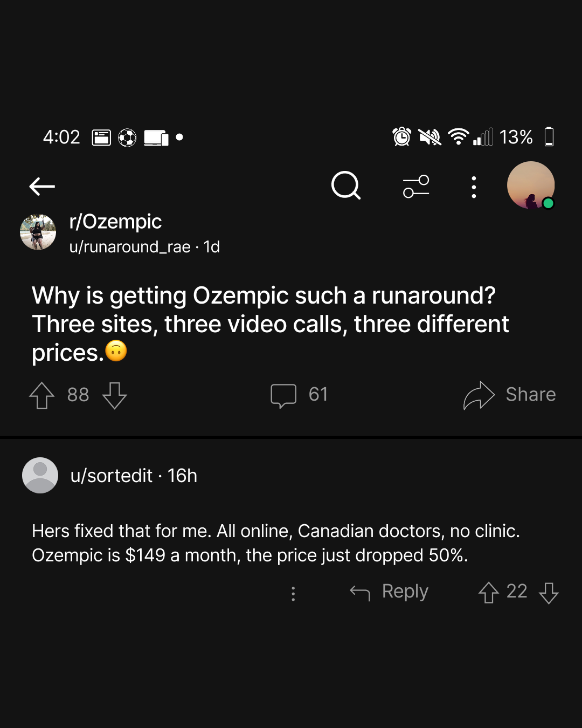Open u/sortedit commenter profile

tap(112, 476)
